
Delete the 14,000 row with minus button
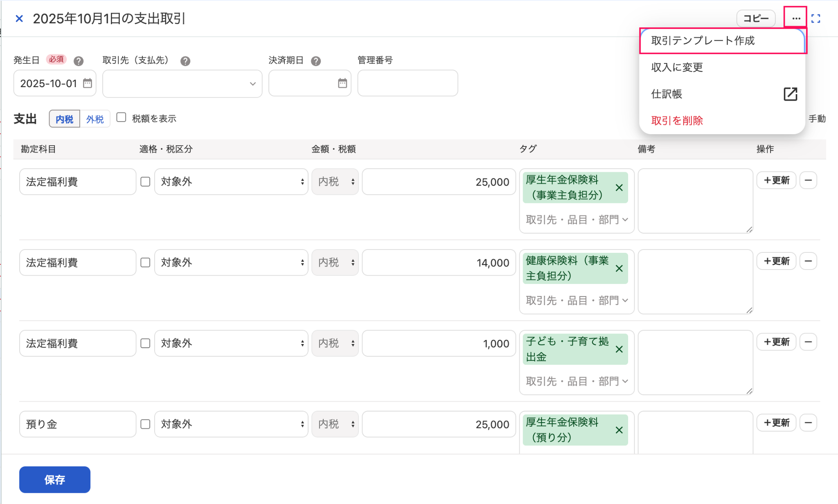[808, 261]
